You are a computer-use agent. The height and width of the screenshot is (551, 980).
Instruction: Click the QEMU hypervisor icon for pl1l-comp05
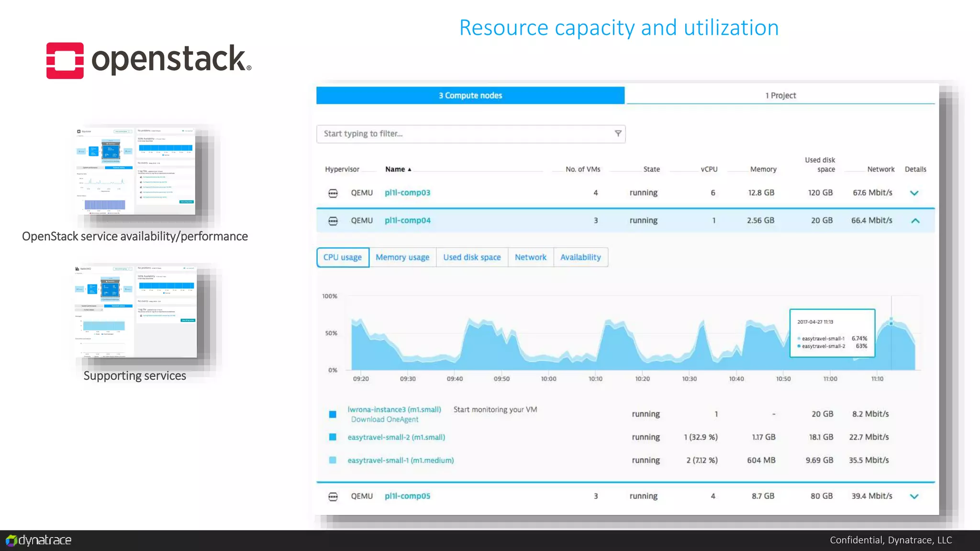click(x=333, y=496)
